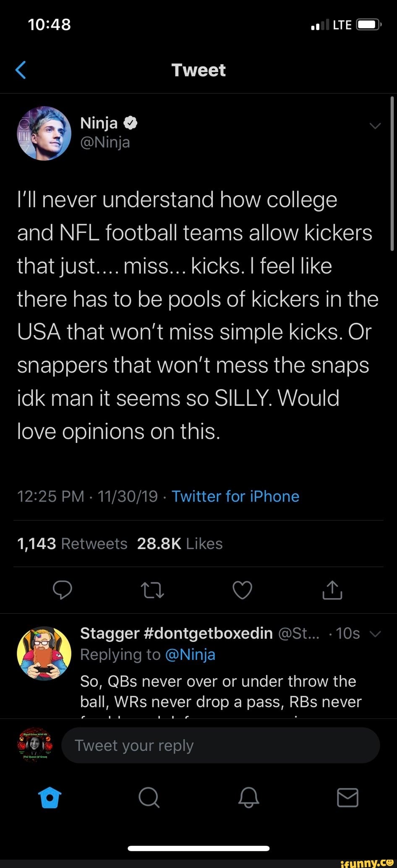397x868 pixels.
Task: Open the Notifications bell tab
Action: (248, 797)
